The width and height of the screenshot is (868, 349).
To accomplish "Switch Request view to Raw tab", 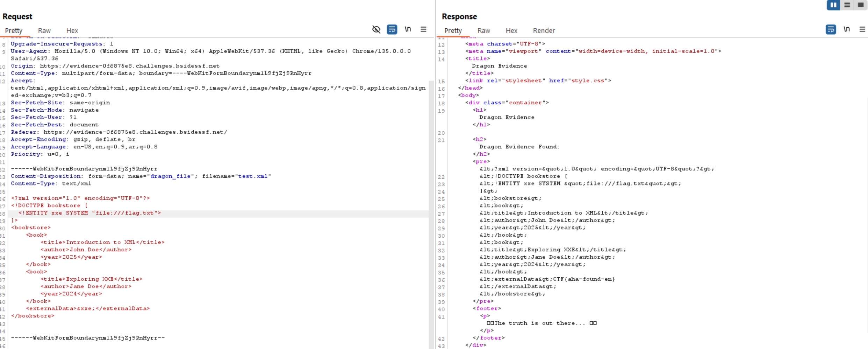I will click(44, 31).
